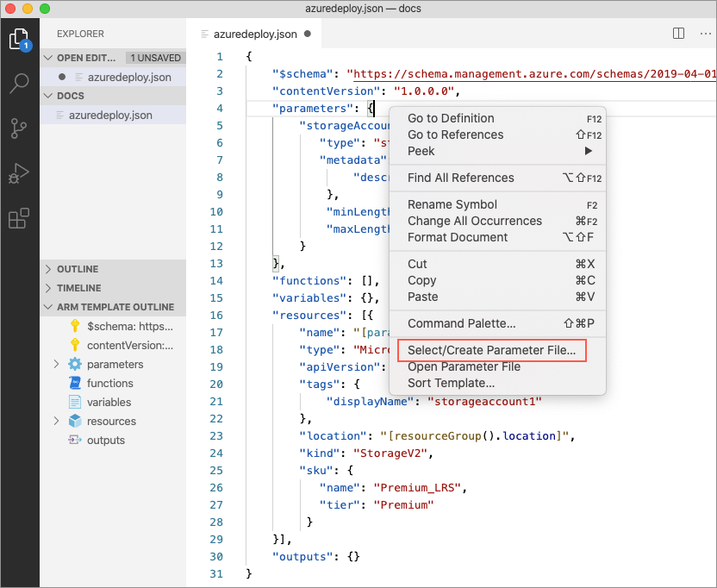Open the editor More Actions ellipsis
The width and height of the screenshot is (717, 588).
701,34
